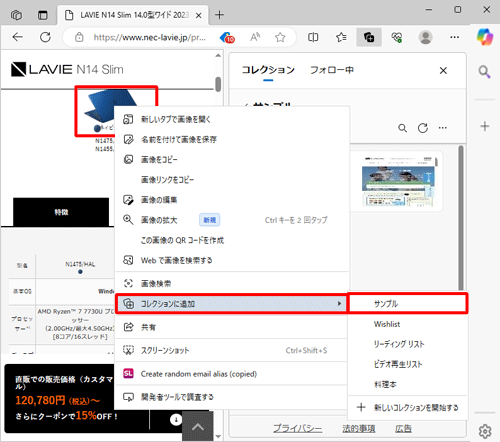This screenshot has height=442, width=500.
Task: Refresh the page with reload icon
Action: [45, 37]
